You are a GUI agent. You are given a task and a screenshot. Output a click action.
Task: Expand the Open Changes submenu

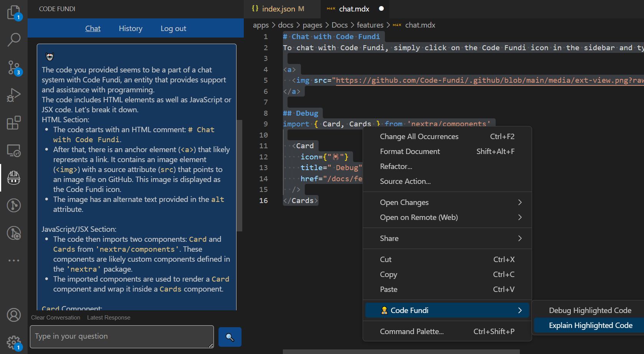click(447, 202)
